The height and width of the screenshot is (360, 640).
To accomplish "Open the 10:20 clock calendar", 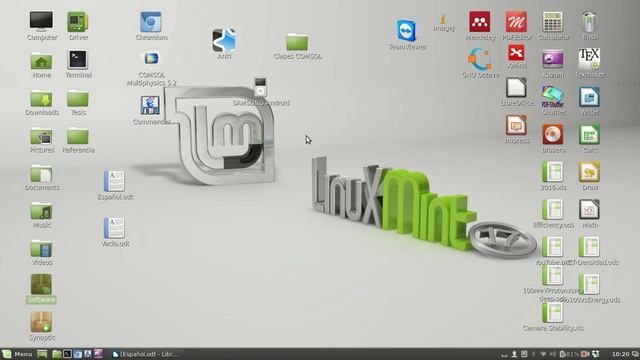I will [x=620, y=354].
